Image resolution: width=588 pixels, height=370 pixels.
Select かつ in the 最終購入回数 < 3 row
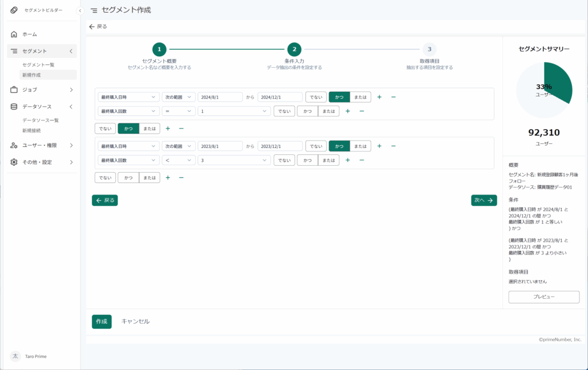308,161
